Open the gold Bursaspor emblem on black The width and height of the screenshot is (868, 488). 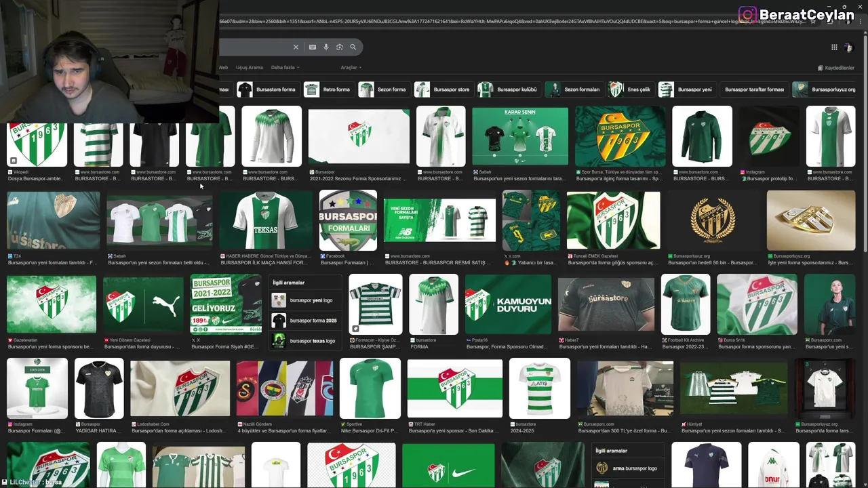713,220
